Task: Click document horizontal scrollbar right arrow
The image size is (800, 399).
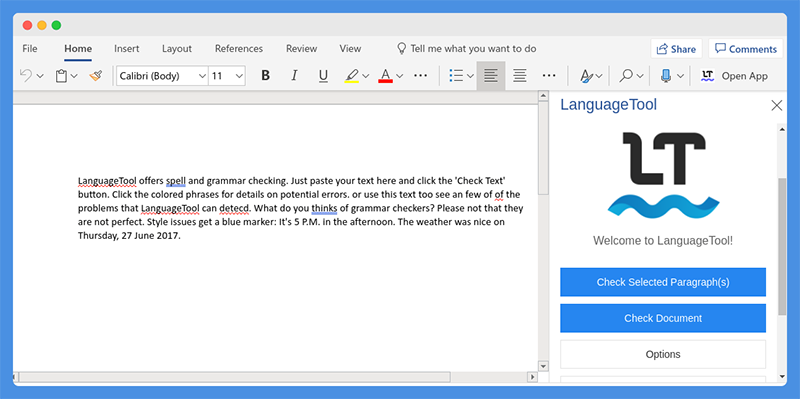Action: pyautogui.click(x=532, y=377)
